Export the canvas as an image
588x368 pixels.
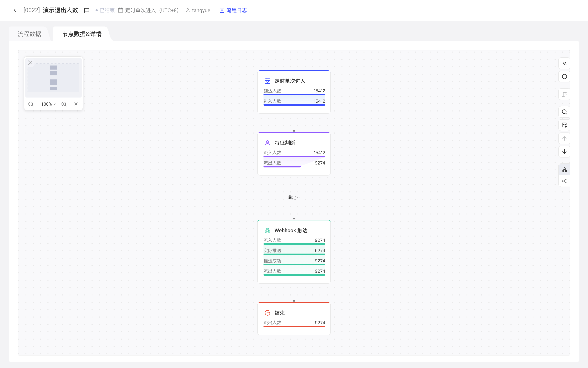tap(564, 125)
